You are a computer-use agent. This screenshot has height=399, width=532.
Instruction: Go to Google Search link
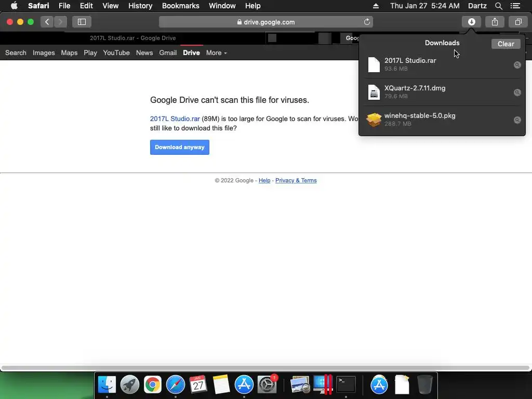[x=16, y=53]
